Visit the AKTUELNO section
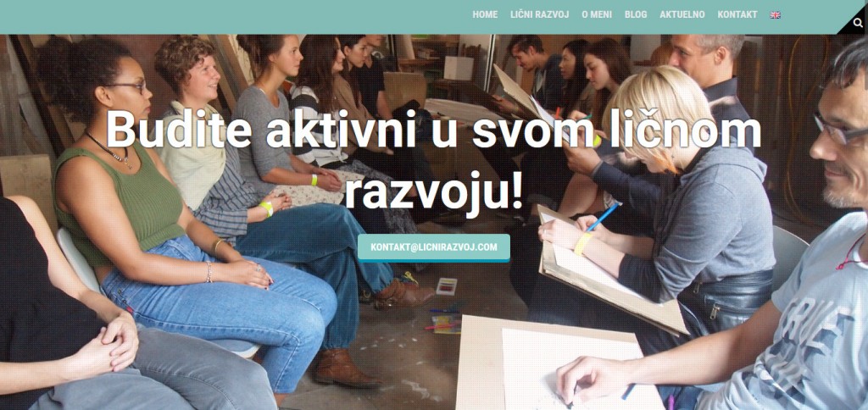The image size is (868, 410). click(682, 15)
